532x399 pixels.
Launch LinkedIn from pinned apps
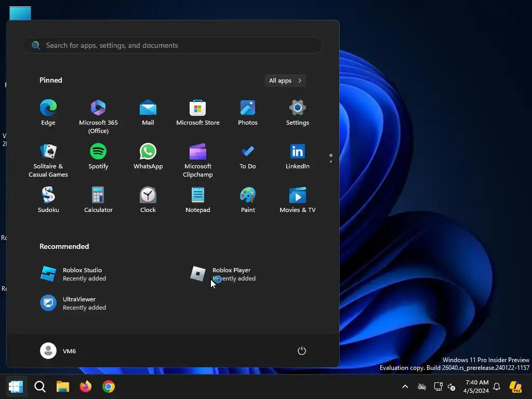pyautogui.click(x=298, y=156)
